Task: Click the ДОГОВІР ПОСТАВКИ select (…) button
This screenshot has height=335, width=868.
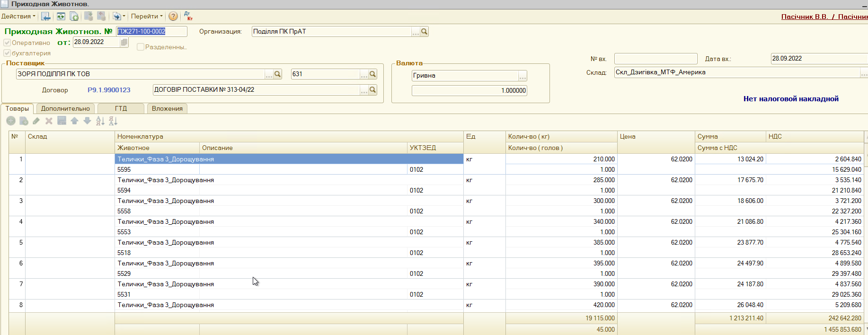Action: tap(364, 90)
